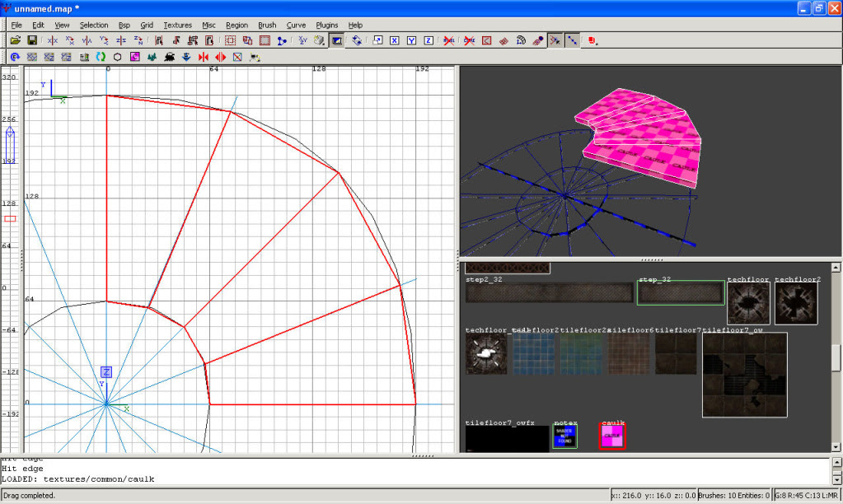The height and width of the screenshot is (504, 843).
Task: Click the X-axis flip toolbar icon
Action: coord(53,40)
